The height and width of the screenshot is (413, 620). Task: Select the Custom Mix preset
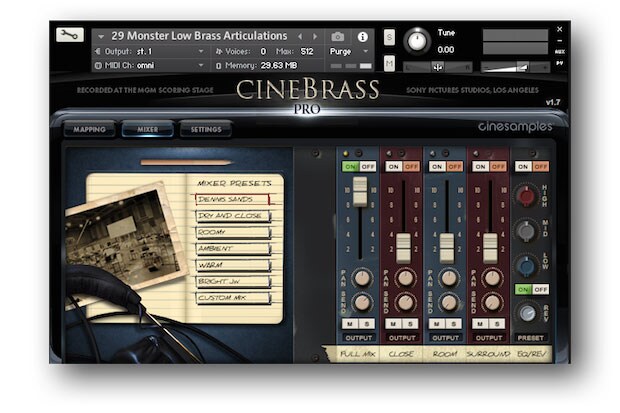tap(233, 298)
